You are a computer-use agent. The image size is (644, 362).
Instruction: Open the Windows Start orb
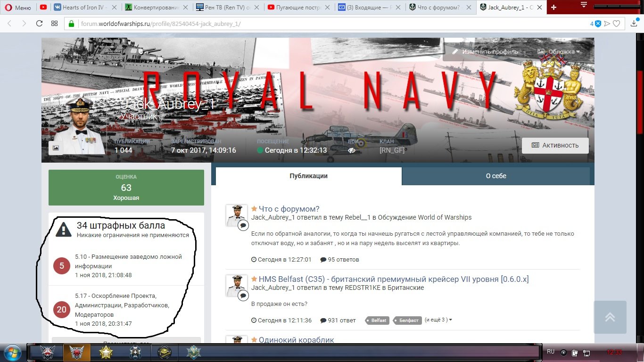(x=12, y=353)
